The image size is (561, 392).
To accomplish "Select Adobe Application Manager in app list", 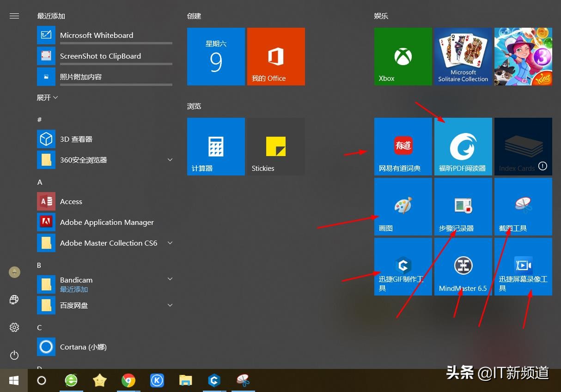I will (x=106, y=222).
